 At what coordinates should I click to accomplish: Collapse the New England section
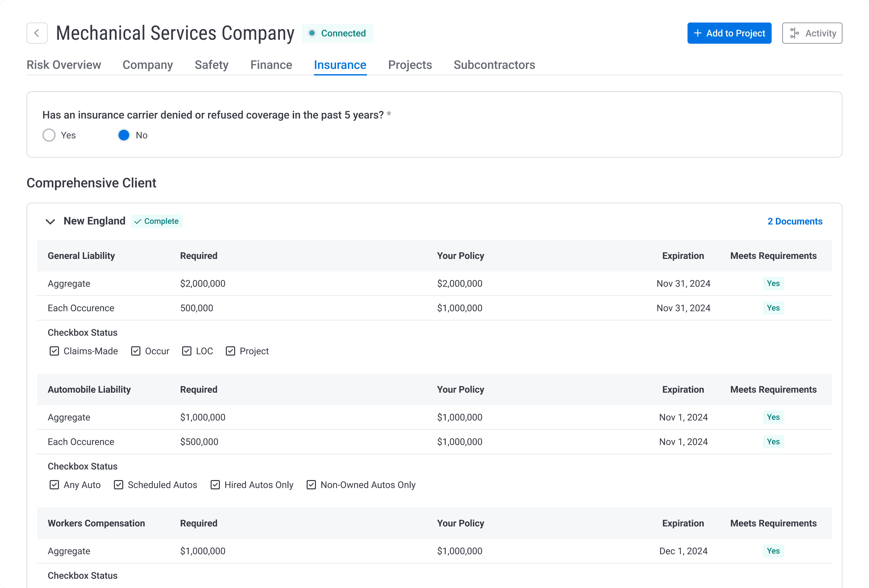coord(50,221)
